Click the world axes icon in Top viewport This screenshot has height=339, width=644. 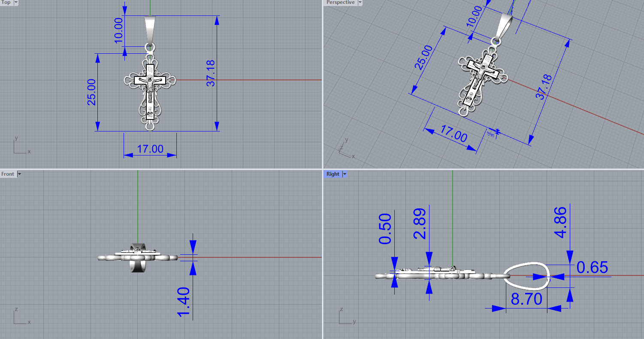(21, 146)
